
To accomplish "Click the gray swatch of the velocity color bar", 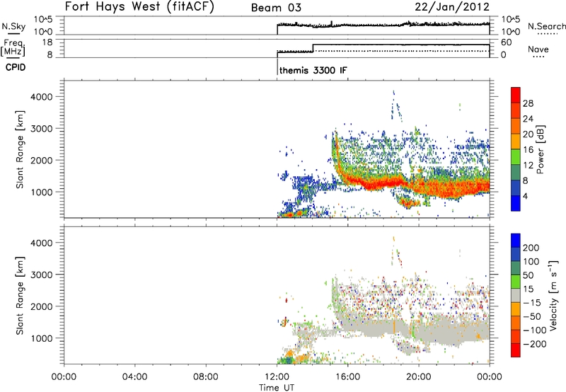I will [516, 295].
